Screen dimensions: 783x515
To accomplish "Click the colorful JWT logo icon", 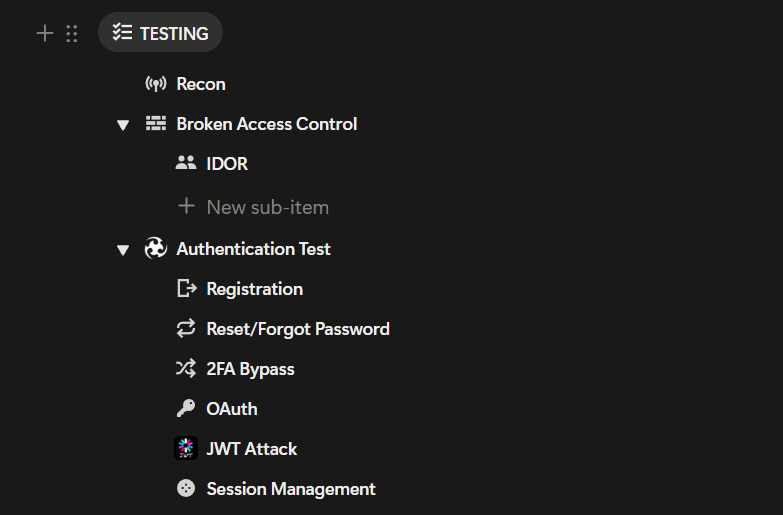I will point(186,448).
